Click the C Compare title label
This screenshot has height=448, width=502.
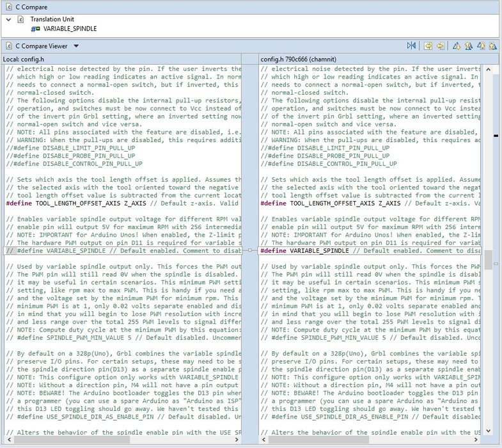tap(31, 7)
